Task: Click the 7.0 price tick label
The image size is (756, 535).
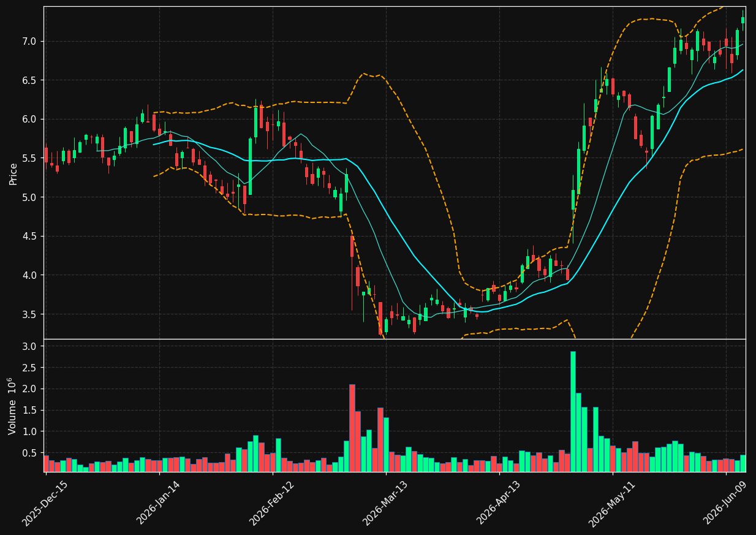Action: pyautogui.click(x=31, y=41)
